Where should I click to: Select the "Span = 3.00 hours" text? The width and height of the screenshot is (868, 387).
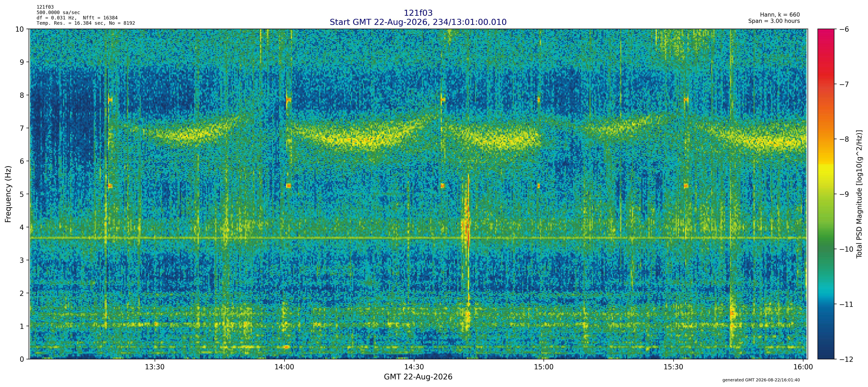click(774, 21)
